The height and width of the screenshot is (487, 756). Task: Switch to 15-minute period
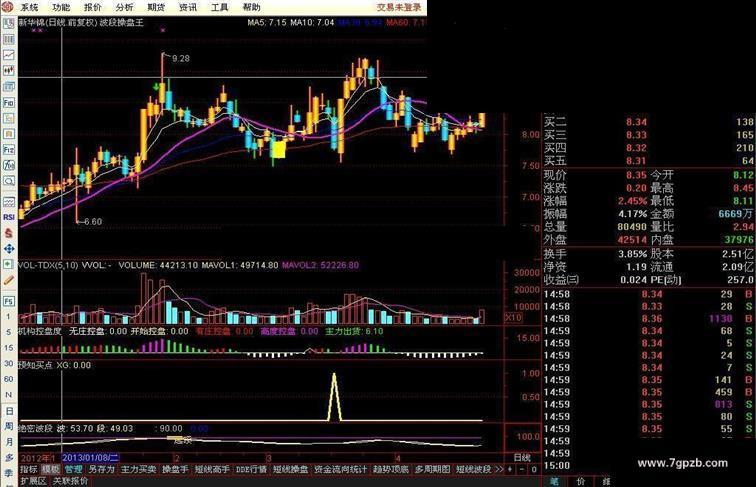click(8, 348)
